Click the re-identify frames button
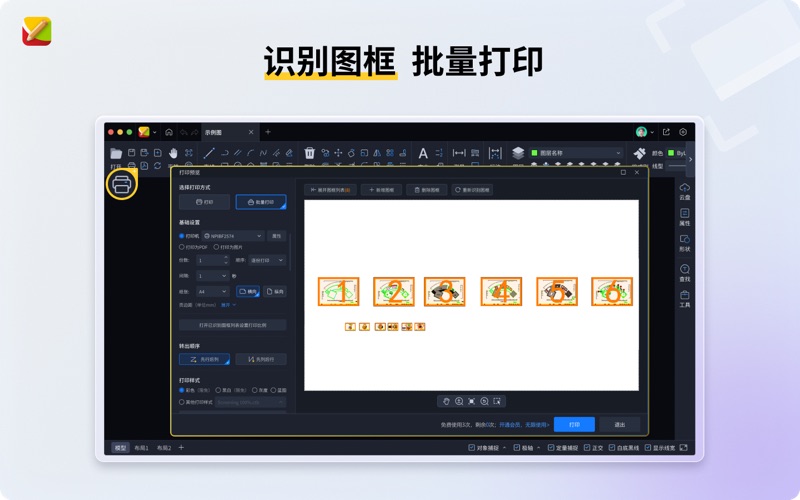 472,190
